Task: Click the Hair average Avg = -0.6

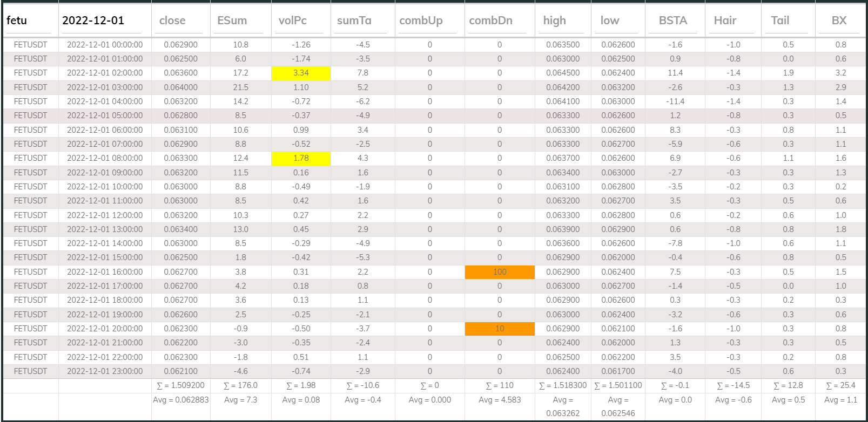Action: tap(734, 400)
